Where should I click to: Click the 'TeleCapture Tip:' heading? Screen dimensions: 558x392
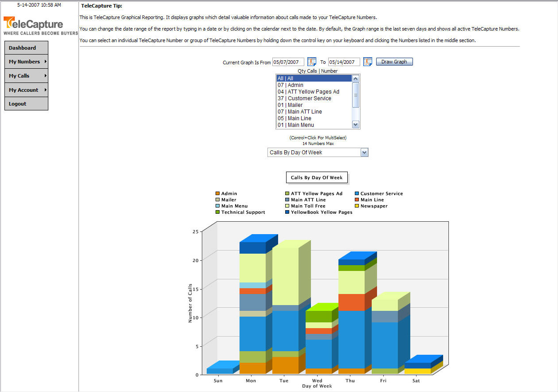click(102, 6)
